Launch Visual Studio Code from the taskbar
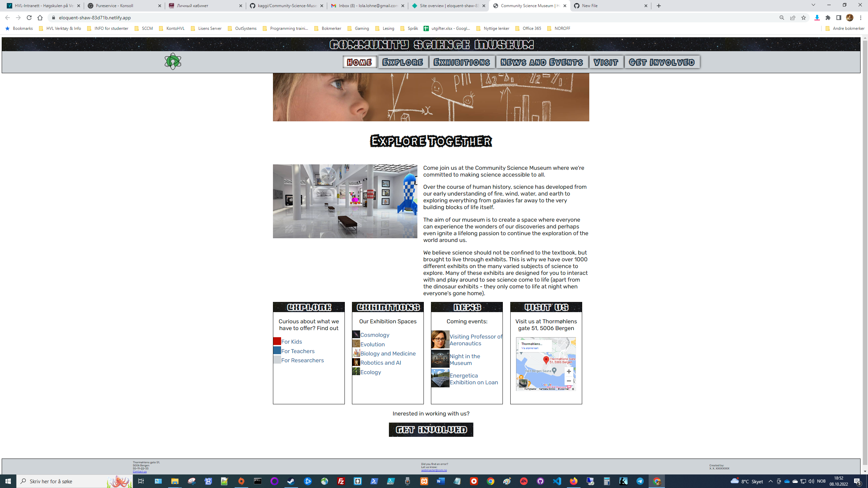The width and height of the screenshot is (868, 488). [x=557, y=481]
